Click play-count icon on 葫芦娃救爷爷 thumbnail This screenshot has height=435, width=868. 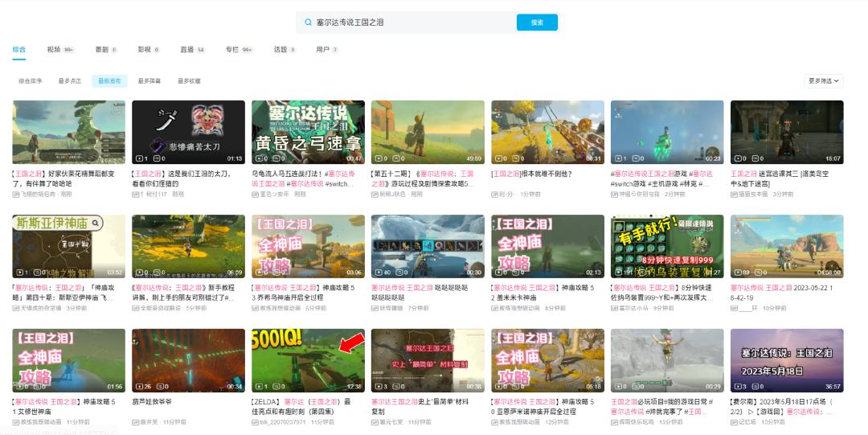click(x=140, y=387)
